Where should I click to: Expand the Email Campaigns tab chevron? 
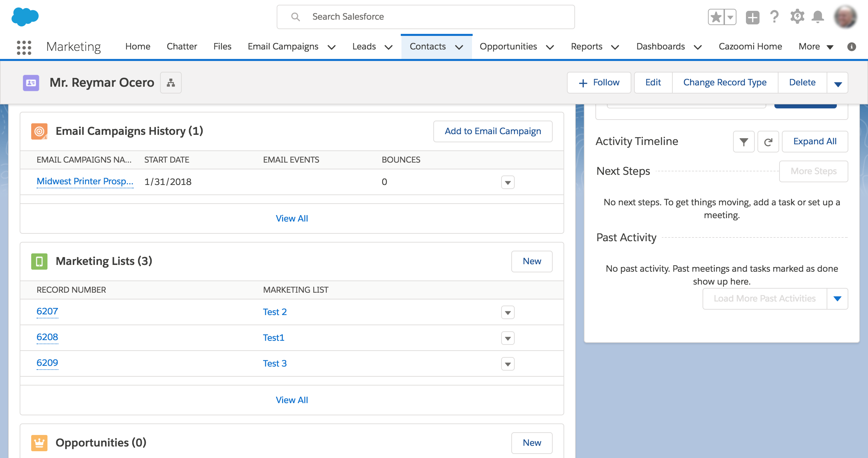point(332,47)
